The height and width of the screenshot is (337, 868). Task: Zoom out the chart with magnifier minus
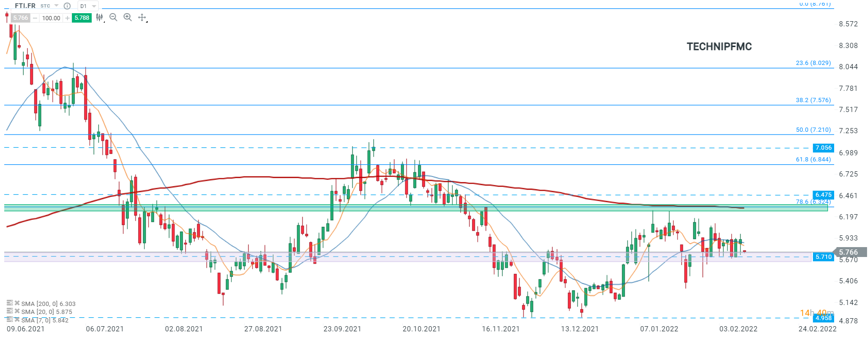click(x=113, y=17)
